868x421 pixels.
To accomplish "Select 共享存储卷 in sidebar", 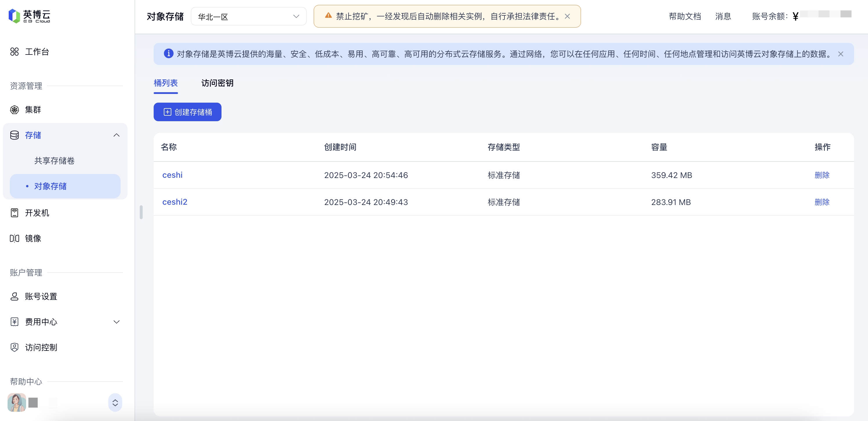I will (55, 160).
